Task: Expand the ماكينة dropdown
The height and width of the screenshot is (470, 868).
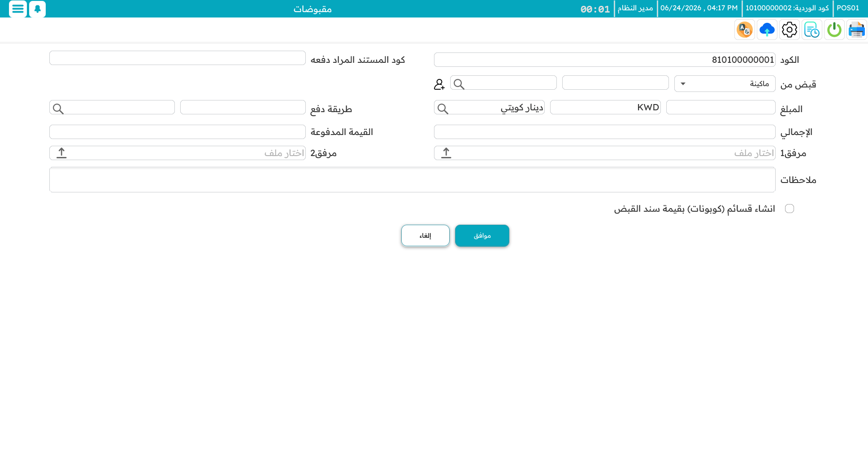Action: tap(725, 84)
